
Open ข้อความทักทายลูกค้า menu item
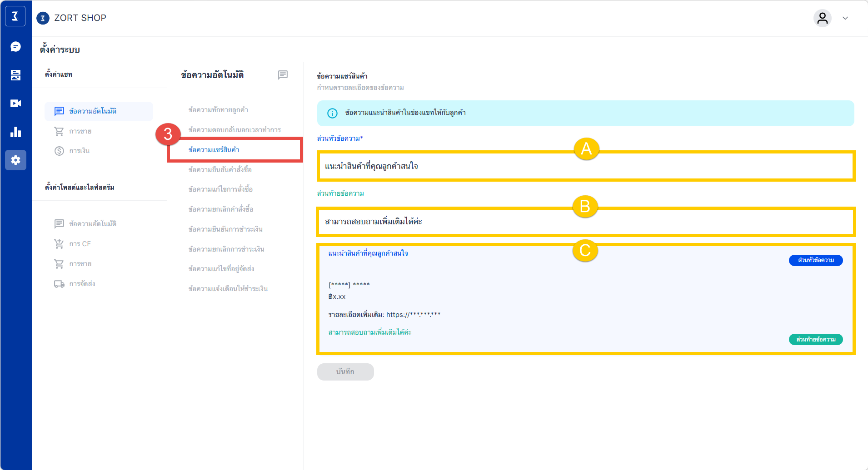pos(218,110)
